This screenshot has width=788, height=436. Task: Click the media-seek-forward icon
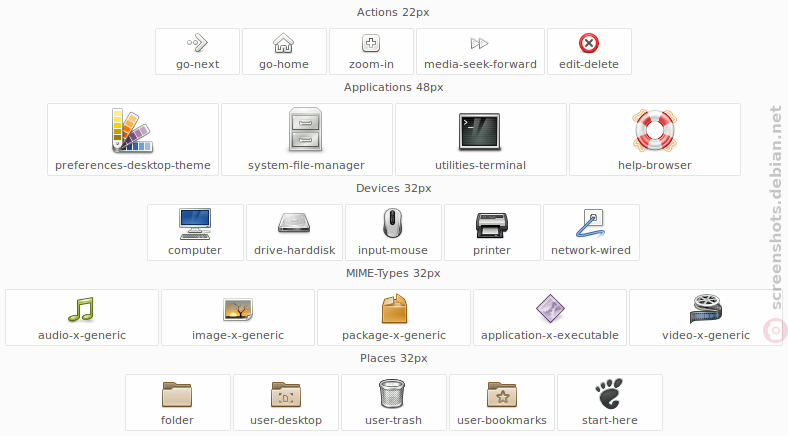pyautogui.click(x=479, y=43)
